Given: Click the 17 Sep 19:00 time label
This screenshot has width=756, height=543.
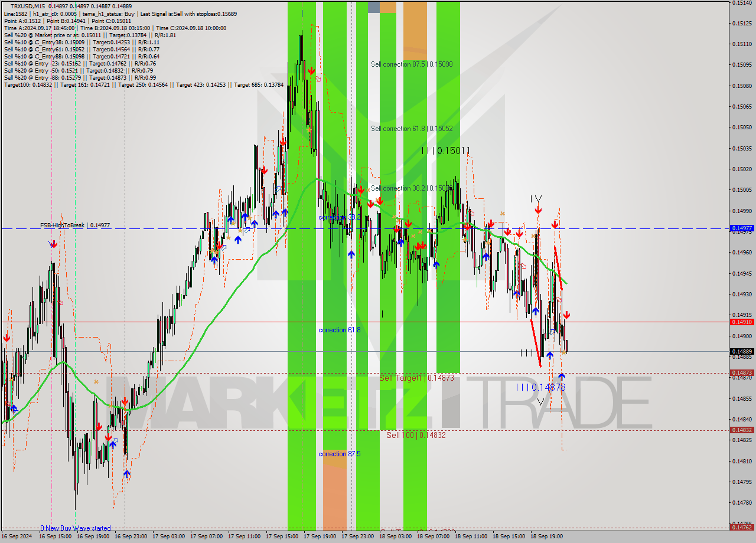Looking at the screenshot, I should click(x=320, y=537).
